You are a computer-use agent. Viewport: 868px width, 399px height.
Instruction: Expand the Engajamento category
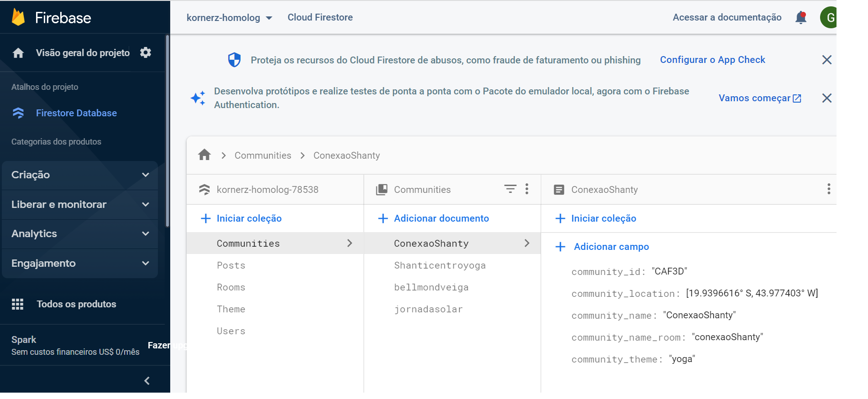[80, 264]
